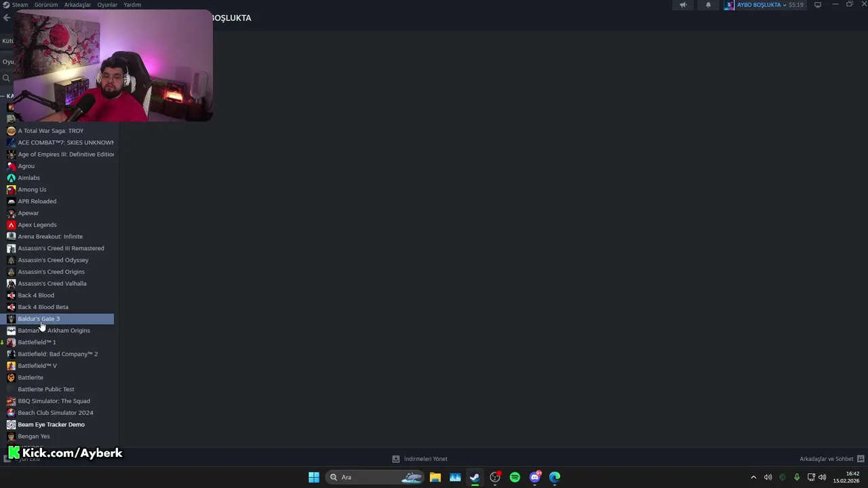Click the megaphone announcements icon
The width and height of the screenshot is (868, 488).
683,5
